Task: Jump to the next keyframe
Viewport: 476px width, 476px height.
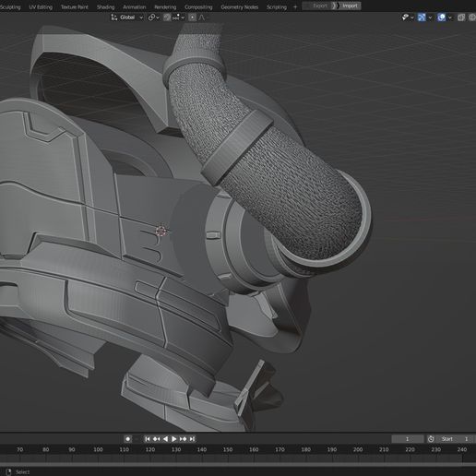Action: [183, 439]
